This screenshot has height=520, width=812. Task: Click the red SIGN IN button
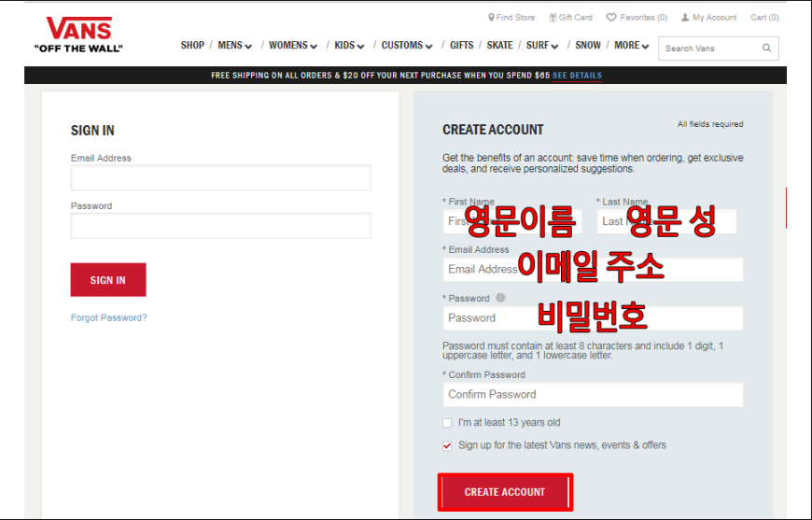pos(108,280)
